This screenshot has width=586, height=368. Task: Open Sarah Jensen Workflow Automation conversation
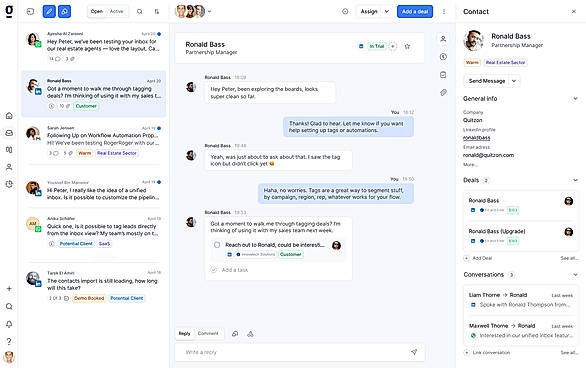pos(94,142)
